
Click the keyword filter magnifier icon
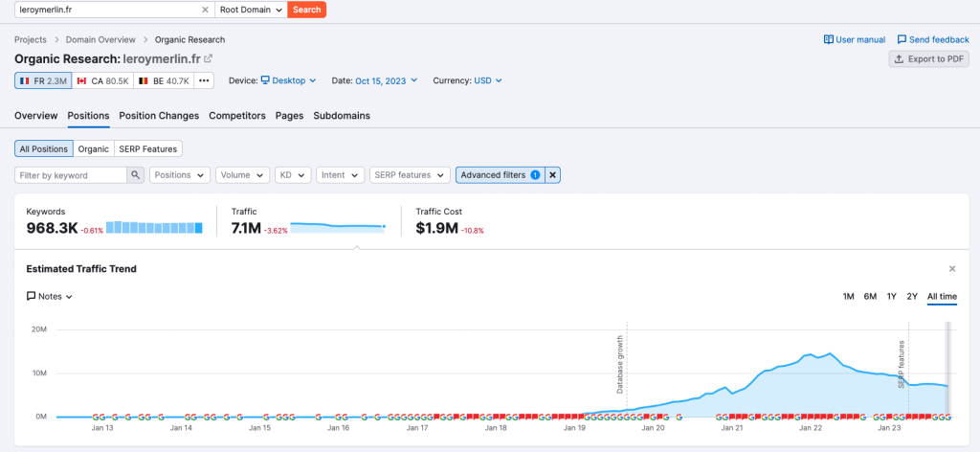point(136,175)
